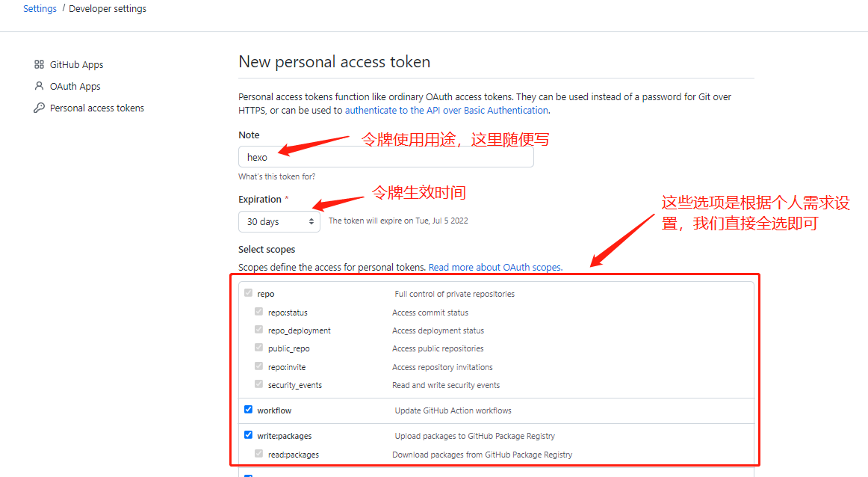Click the Settings breadcrumb link
The image size is (868, 477).
click(x=40, y=9)
